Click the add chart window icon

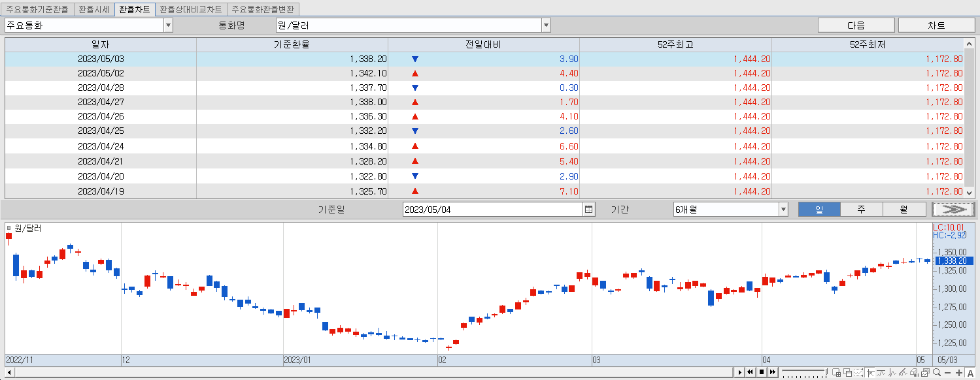[x=836, y=373]
